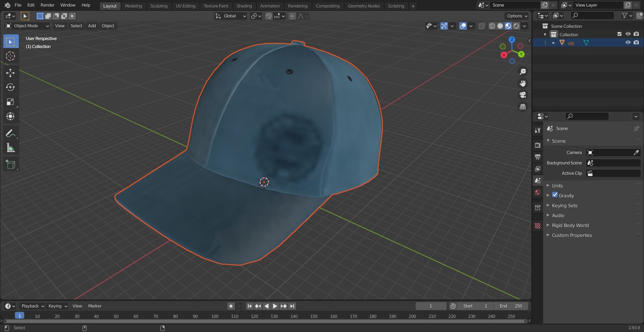Open the Output properties tab
This screenshot has height=332, width=644.
(537, 157)
